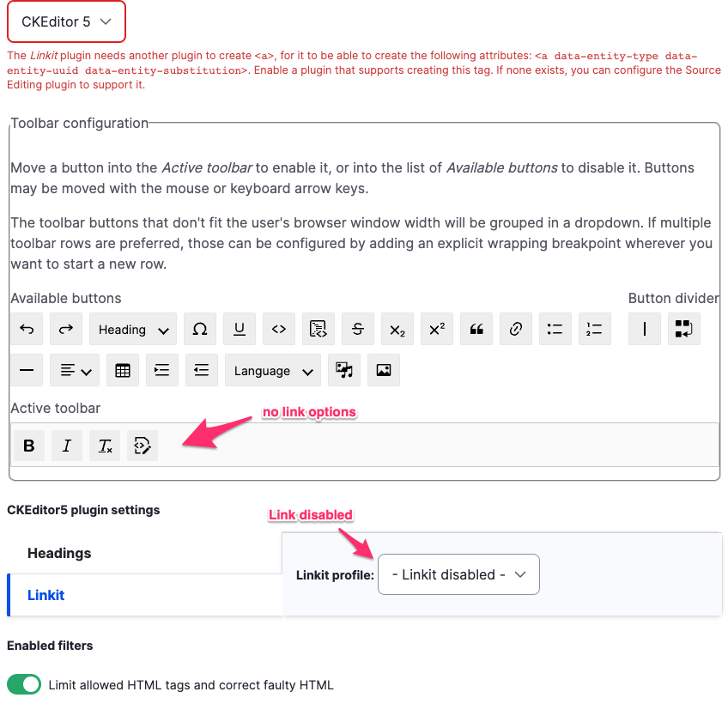
Task: Select the Code block button
Action: click(x=318, y=329)
